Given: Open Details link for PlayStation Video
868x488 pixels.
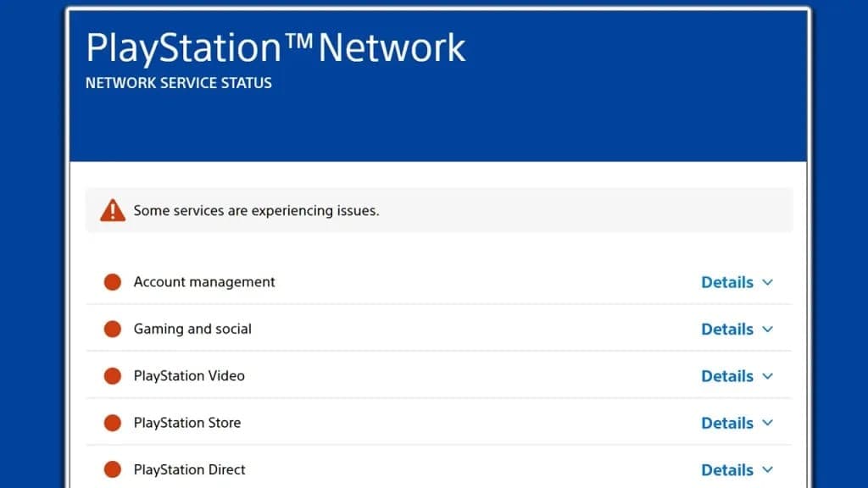Looking at the screenshot, I should 726,376.
